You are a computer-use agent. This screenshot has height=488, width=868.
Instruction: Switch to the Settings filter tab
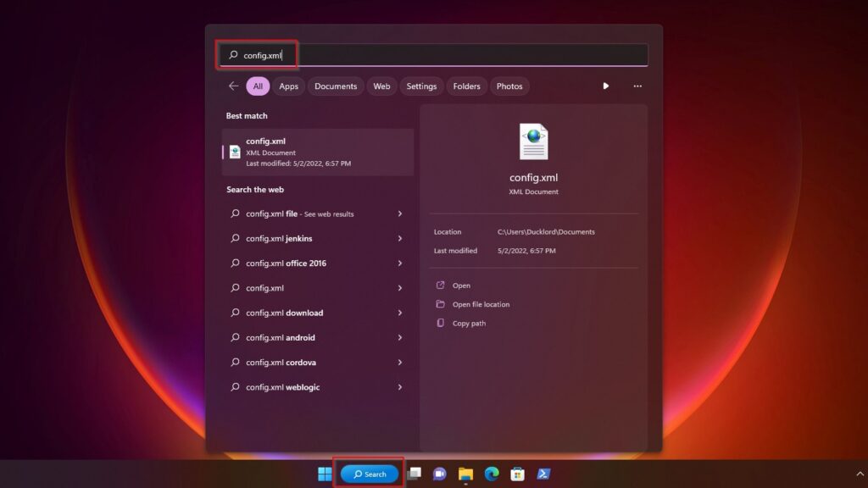coord(421,86)
